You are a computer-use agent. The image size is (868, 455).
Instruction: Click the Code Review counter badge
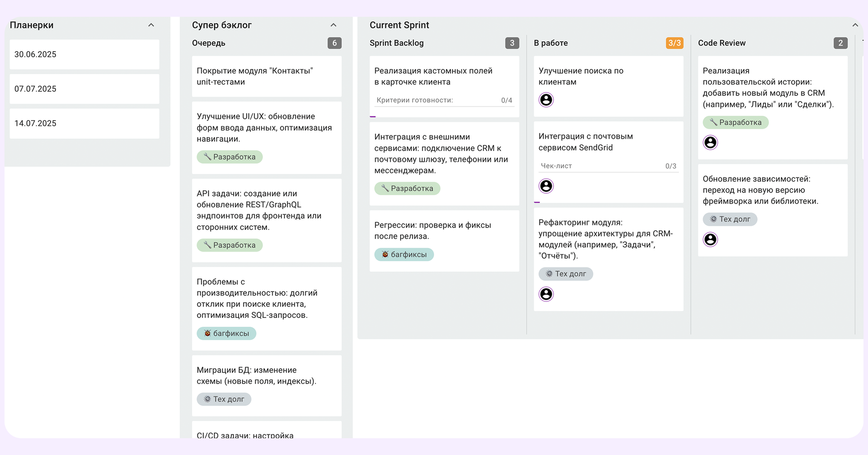pos(840,43)
